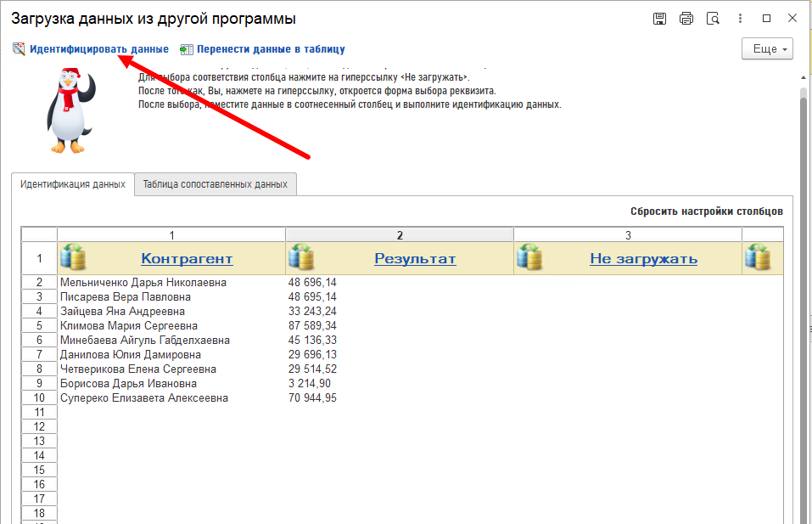Screen dimensions: 812x524
Task: Switch to the Идентификация данных tab
Action: pyautogui.click(x=72, y=184)
